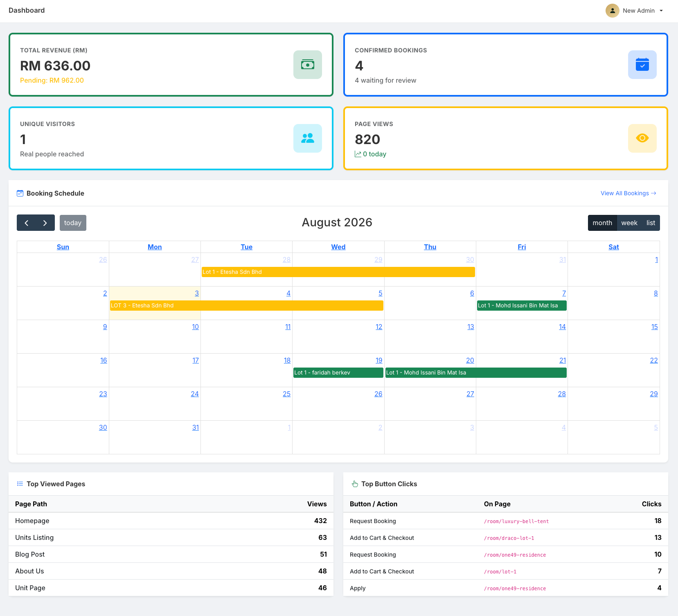The image size is (678, 616).
Task: Click the 4 waiting for review text
Action: (385, 80)
